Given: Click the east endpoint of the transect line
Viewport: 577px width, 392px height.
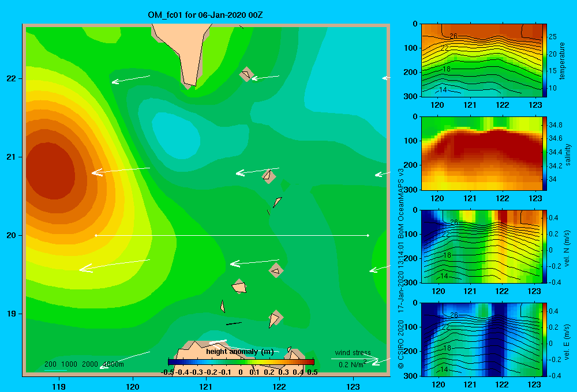Looking at the screenshot, I should 368,235.
